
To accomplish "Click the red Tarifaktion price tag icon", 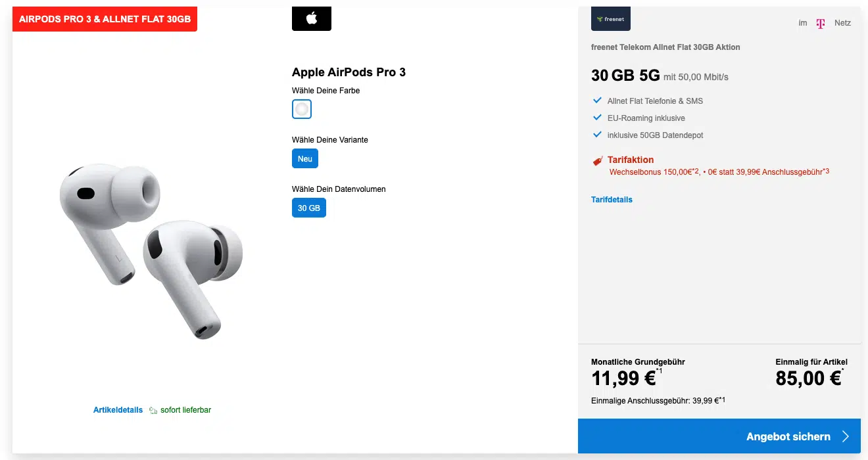I will coord(598,160).
